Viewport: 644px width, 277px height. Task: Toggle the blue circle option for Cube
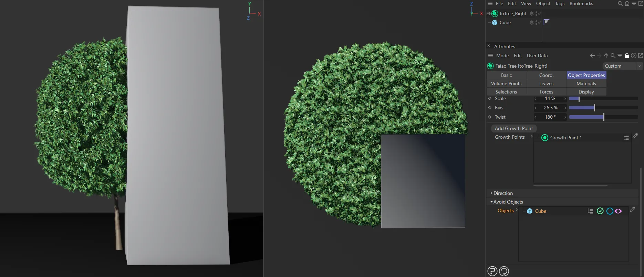pos(610,211)
